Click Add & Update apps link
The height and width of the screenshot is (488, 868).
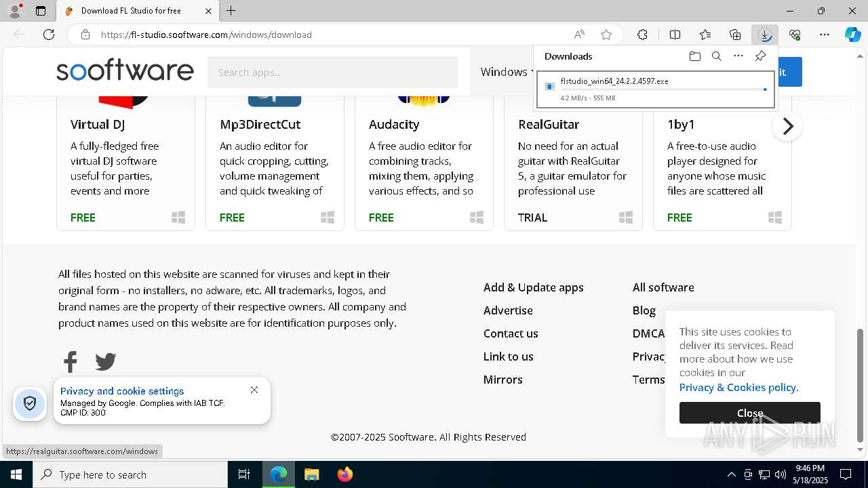pyautogui.click(x=534, y=287)
